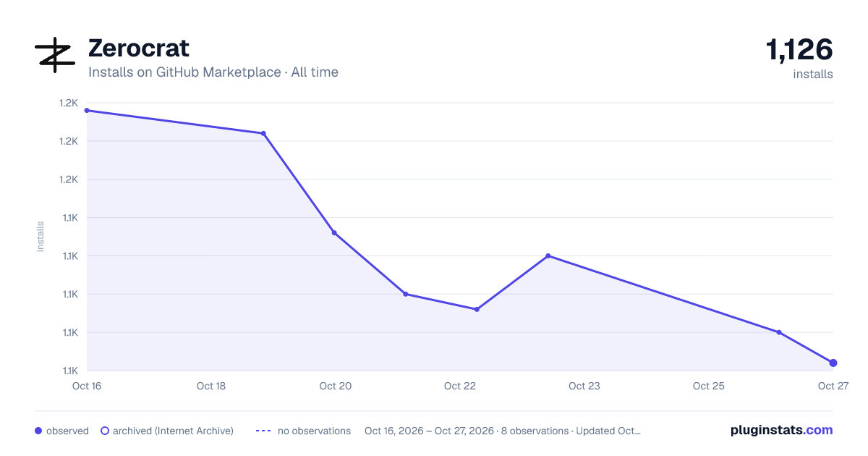Select the data point between Oct 20 and Oct 22
Screen dimensions: 868x456
coord(406,294)
